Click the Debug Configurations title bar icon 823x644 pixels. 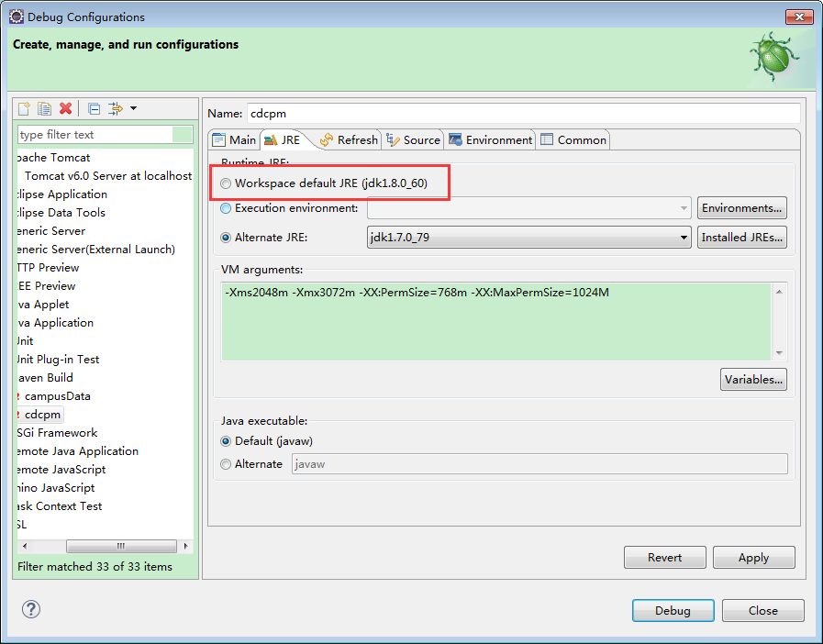[x=16, y=17]
